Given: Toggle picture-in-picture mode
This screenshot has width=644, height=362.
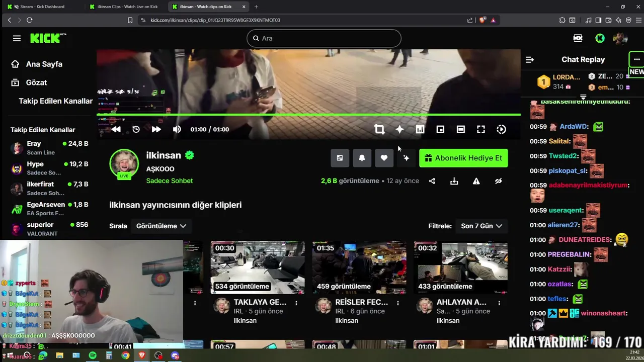Looking at the screenshot, I should (x=440, y=129).
